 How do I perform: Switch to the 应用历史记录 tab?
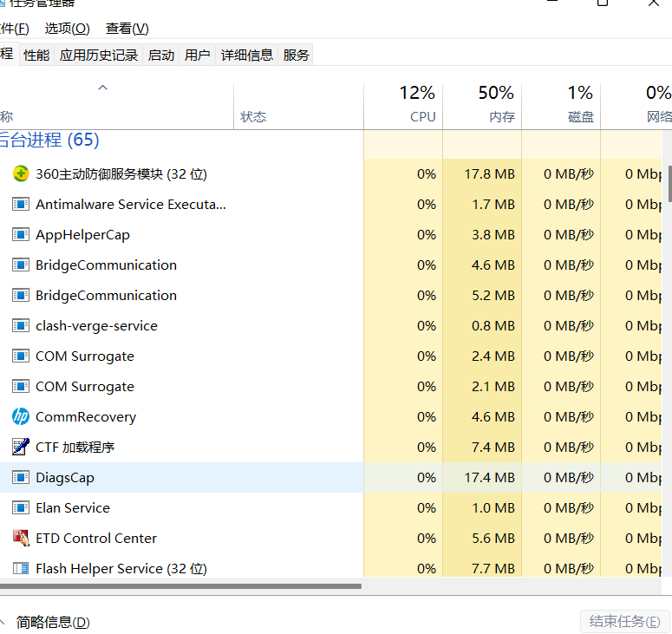[x=99, y=55]
